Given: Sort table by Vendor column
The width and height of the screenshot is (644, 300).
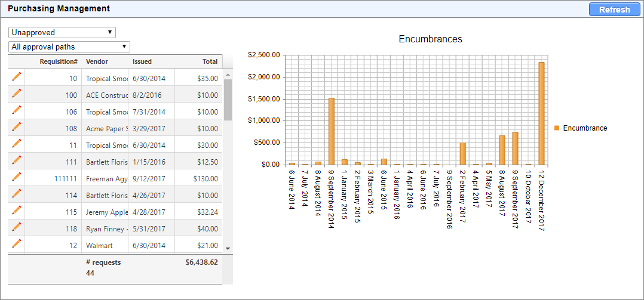Looking at the screenshot, I should 97,61.
